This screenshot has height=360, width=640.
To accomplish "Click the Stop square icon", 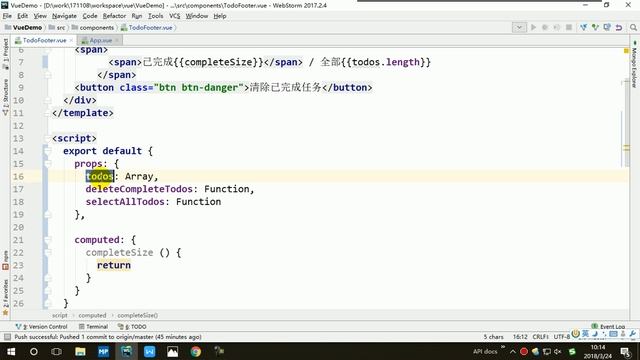I will coord(569,27).
